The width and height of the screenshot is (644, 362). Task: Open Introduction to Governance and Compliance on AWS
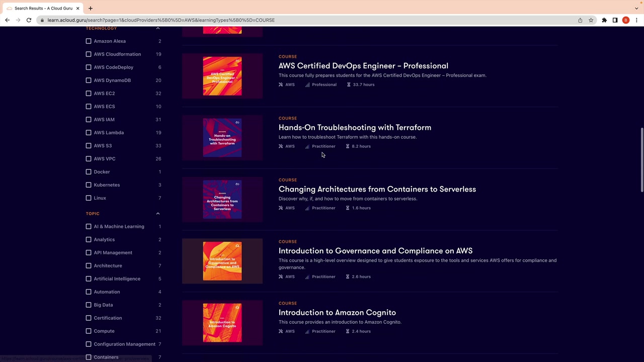pyautogui.click(x=375, y=251)
